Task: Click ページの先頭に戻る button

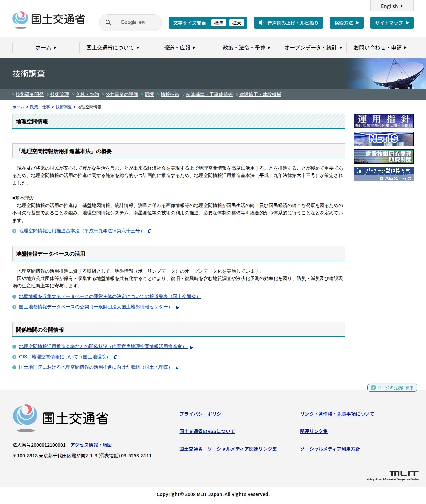Action: point(392,388)
